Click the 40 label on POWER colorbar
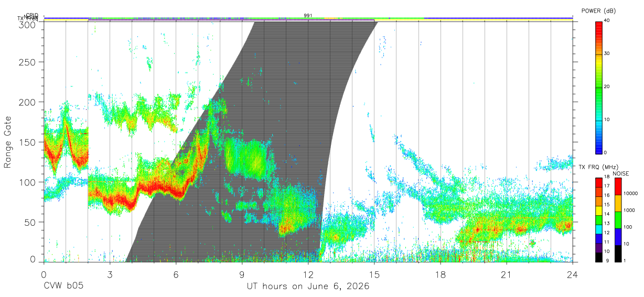 point(607,20)
